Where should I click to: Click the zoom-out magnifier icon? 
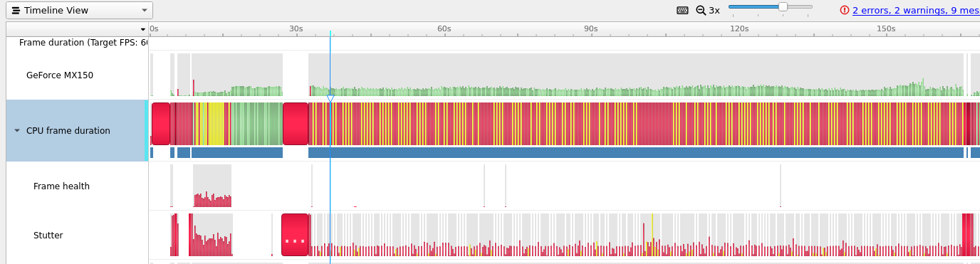coord(701,10)
